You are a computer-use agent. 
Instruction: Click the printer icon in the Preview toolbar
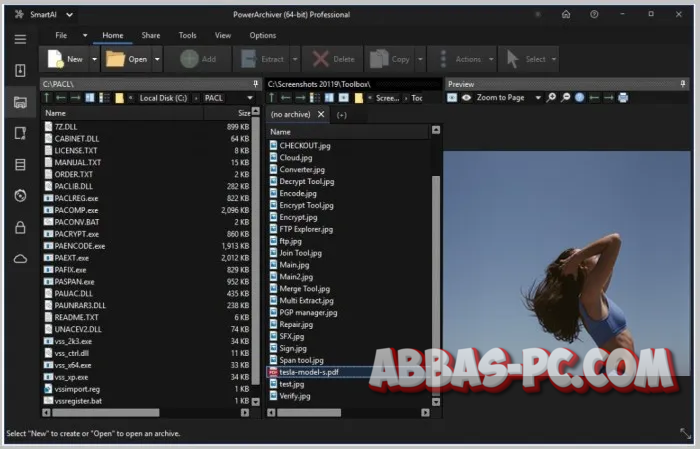pyautogui.click(x=623, y=98)
